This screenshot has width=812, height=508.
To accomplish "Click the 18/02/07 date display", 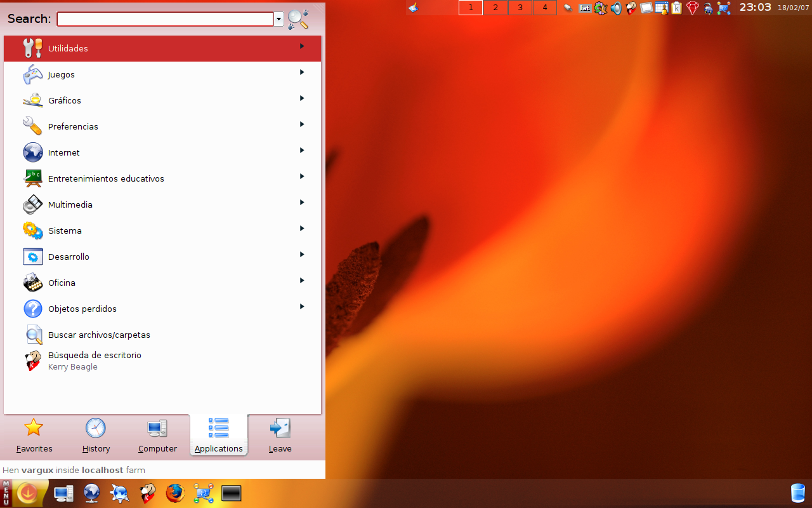I will tap(794, 8).
